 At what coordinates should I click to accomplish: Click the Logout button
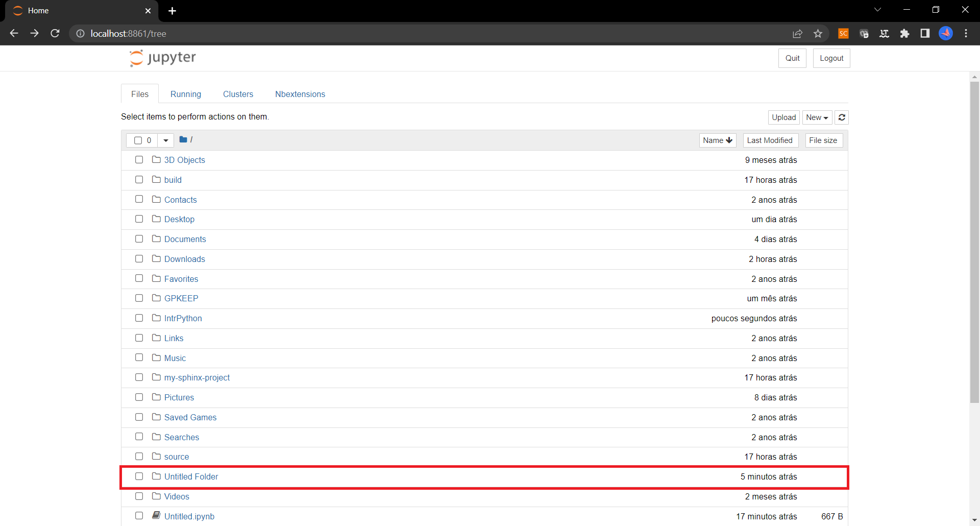coord(831,58)
